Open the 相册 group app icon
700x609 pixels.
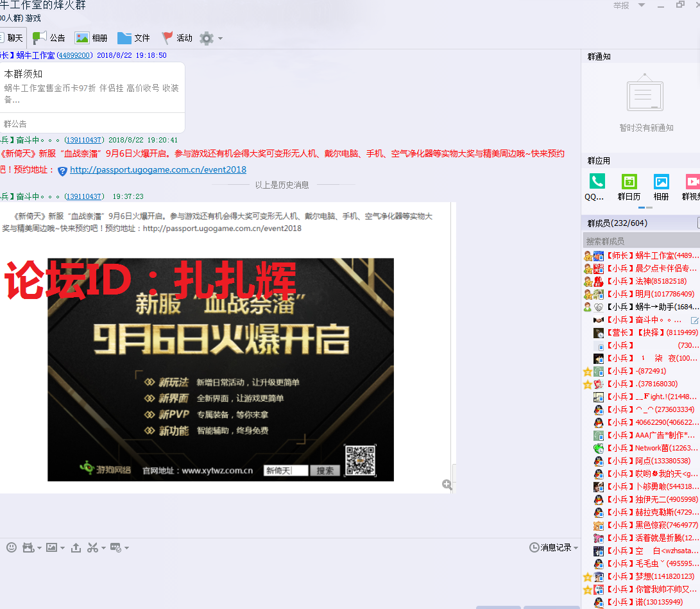pos(661,187)
